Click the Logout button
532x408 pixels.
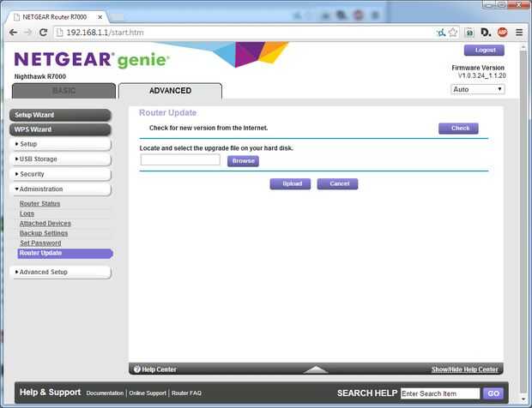coord(484,51)
